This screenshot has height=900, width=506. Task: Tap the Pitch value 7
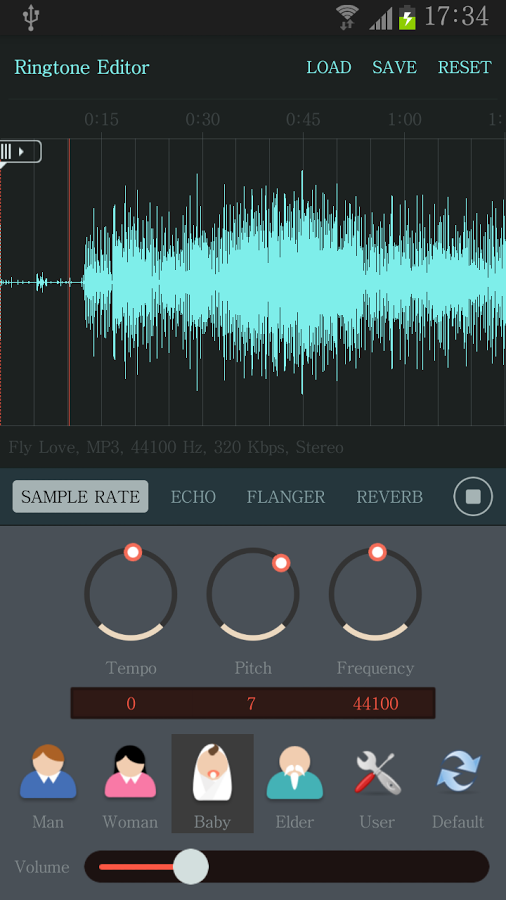(251, 704)
